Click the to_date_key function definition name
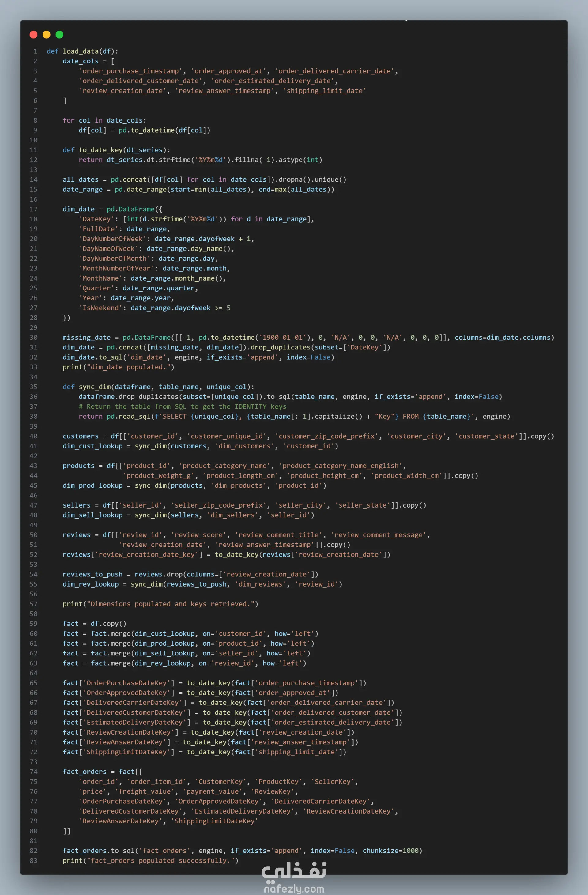Image resolution: width=588 pixels, height=895 pixels. [x=100, y=150]
